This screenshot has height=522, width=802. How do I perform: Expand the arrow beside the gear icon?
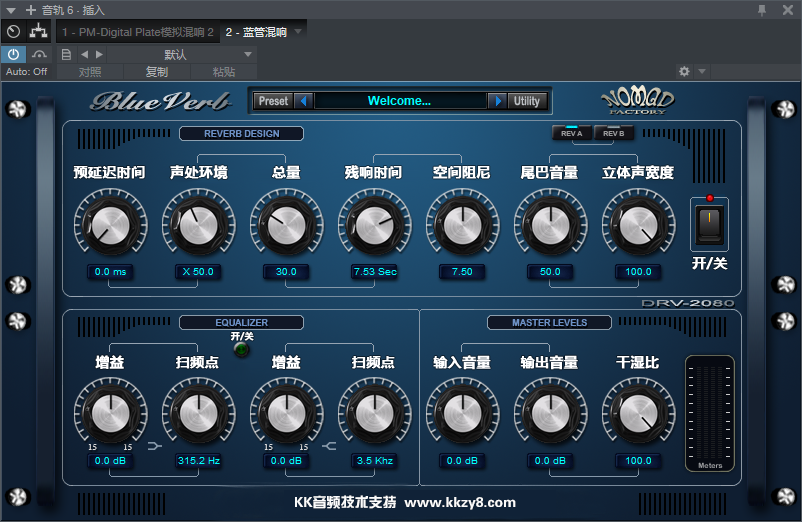click(x=702, y=72)
